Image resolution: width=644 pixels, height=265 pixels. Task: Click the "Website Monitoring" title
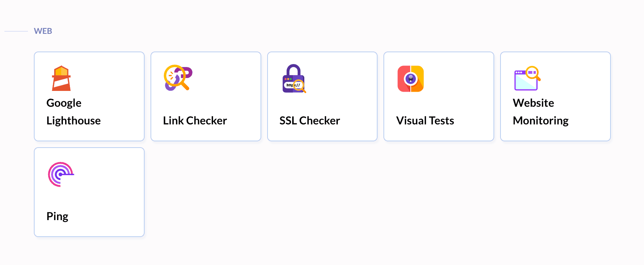pos(540,112)
